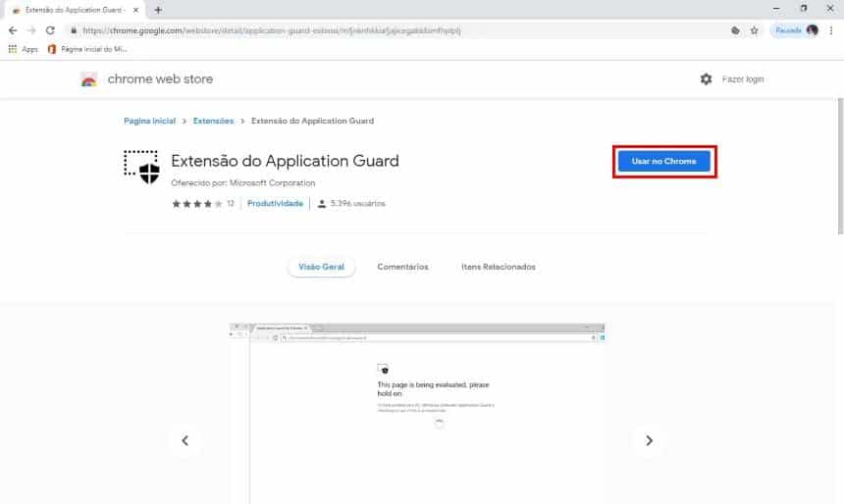Viewport: 844px width, 504px height.
Task: Show next screenshot with right arrow
Action: tap(649, 440)
